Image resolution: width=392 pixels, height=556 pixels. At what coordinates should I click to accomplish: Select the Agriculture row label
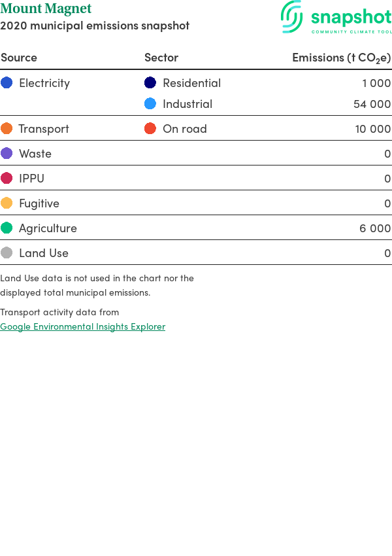tap(48, 228)
